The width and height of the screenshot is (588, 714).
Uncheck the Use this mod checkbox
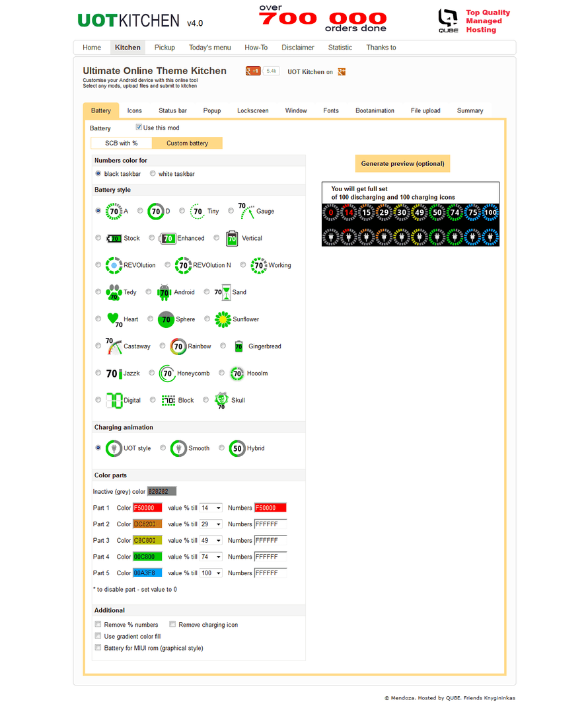pyautogui.click(x=139, y=128)
